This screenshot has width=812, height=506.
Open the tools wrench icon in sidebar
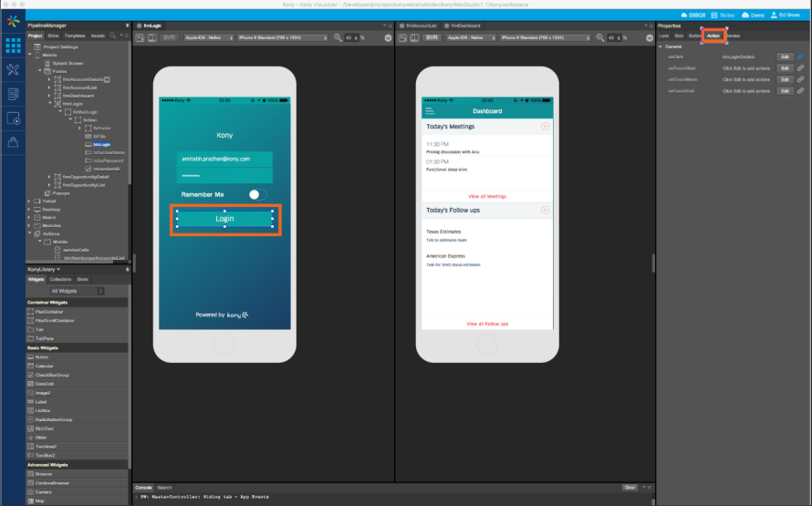point(13,69)
